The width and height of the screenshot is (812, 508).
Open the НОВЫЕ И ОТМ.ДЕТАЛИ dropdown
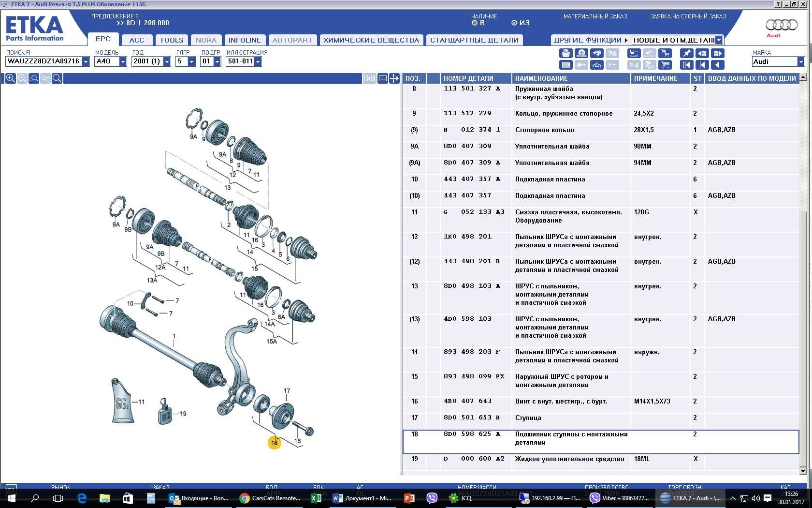pos(719,40)
